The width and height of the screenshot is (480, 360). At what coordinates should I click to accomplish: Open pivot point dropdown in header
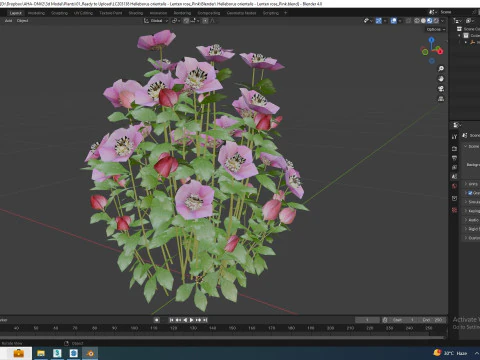(176, 21)
